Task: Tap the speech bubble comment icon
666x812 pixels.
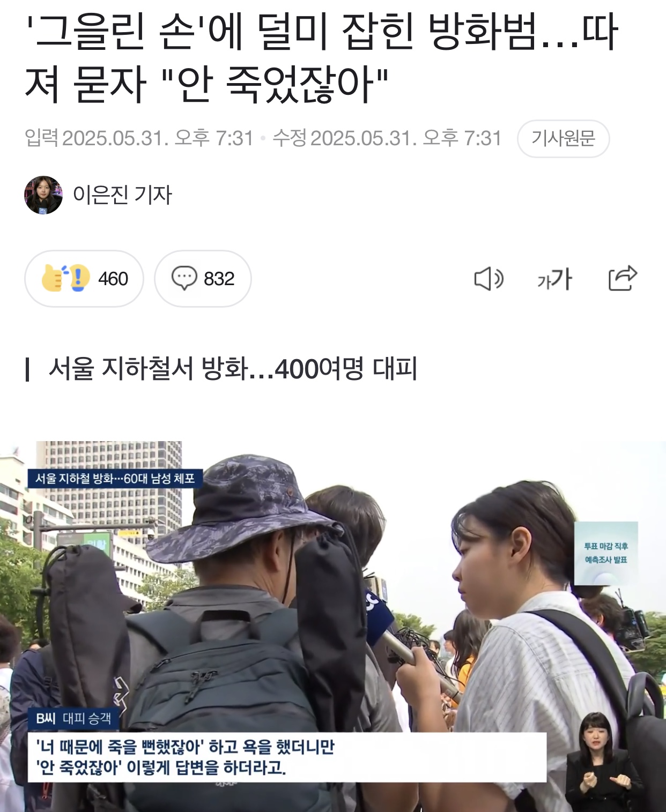Action: coord(184,279)
